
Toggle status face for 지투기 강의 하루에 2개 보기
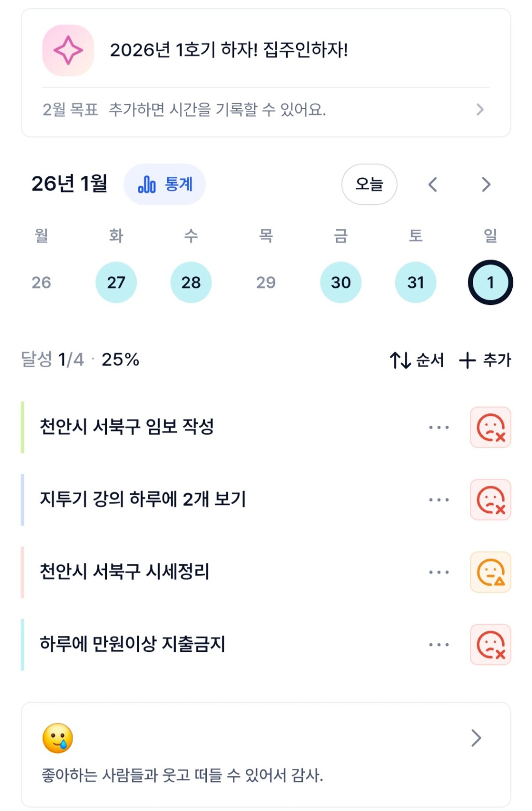point(491,500)
